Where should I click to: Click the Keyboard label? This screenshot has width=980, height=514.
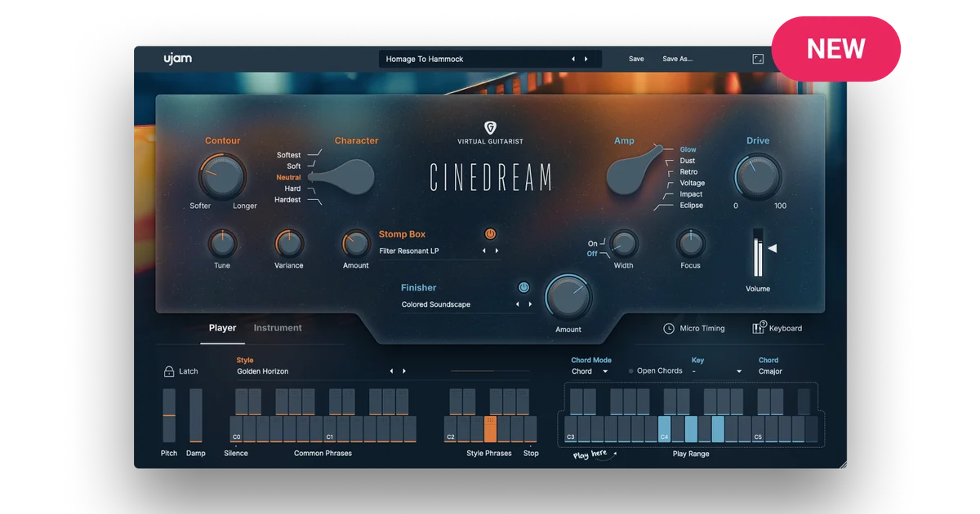[x=786, y=328]
